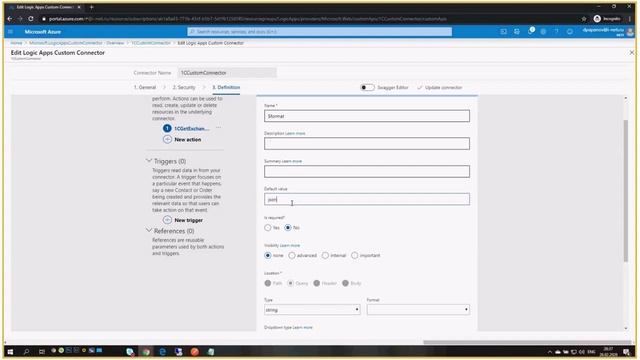The height and width of the screenshot is (360, 640).
Task: Open Cloud Shell from the Azure header
Action: [x=504, y=32]
